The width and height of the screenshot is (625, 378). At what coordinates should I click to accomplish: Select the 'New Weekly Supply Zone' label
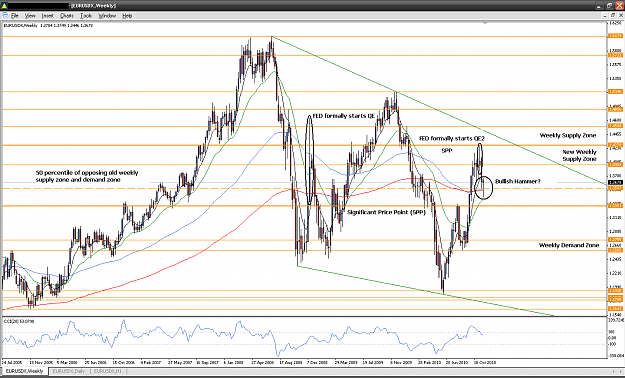(579, 156)
